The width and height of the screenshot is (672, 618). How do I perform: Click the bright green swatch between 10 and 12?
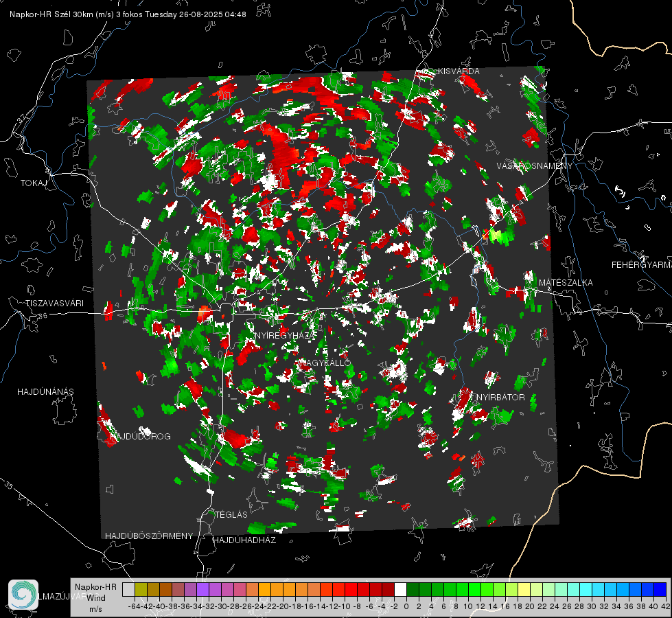(474, 590)
